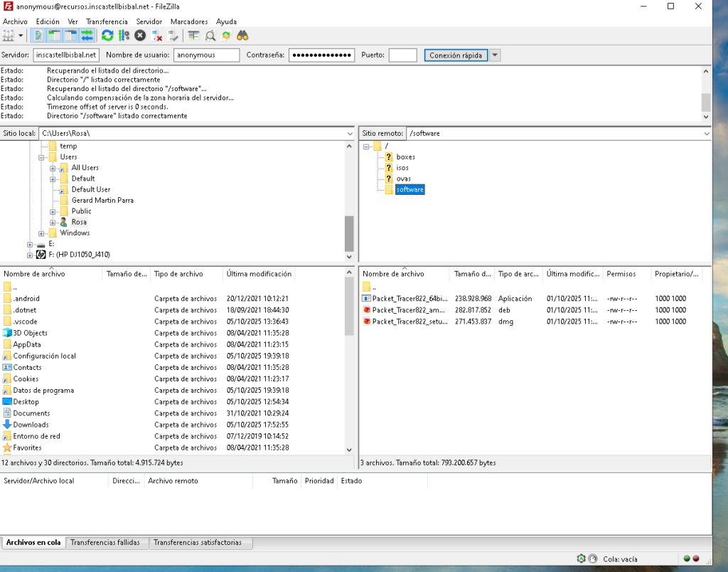Collapse the Users folder in local tree

42,157
